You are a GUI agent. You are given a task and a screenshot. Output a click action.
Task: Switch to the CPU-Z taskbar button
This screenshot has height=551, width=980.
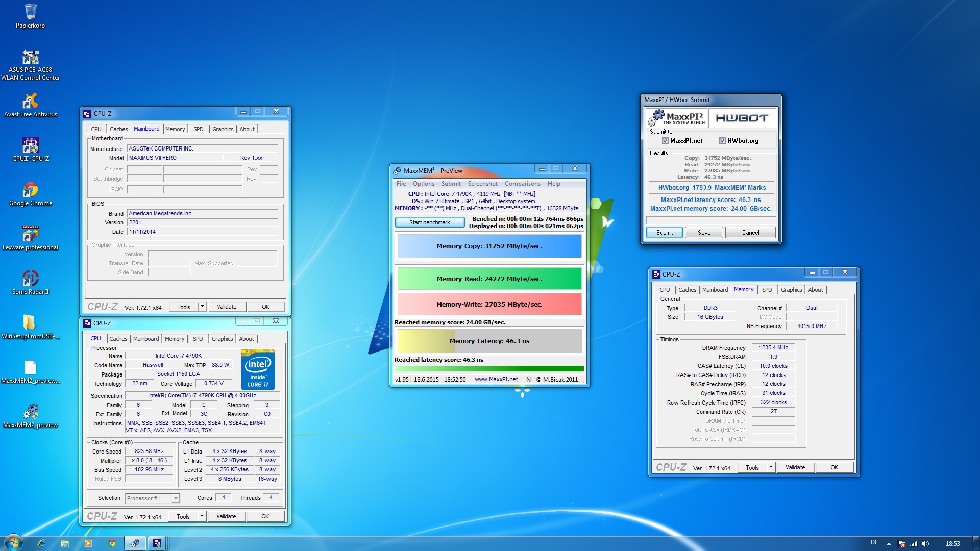pyautogui.click(x=157, y=543)
